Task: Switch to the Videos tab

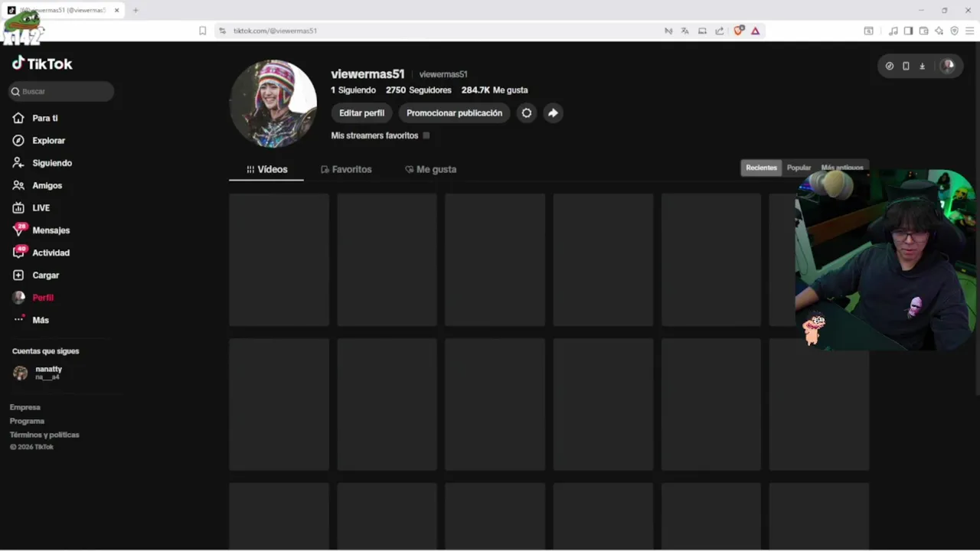Action: [266, 169]
